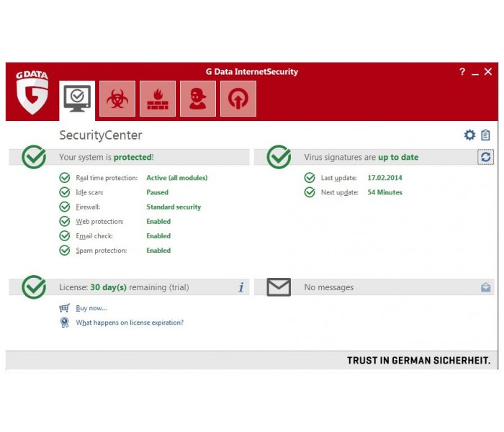Open the help question mark
This screenshot has width=504, height=432.
coord(462,72)
